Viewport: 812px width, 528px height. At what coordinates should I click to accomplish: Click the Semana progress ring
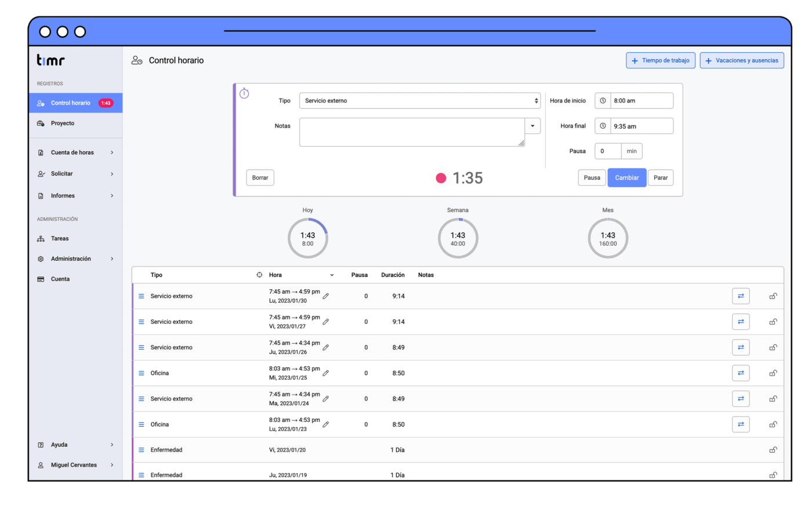pyautogui.click(x=458, y=238)
